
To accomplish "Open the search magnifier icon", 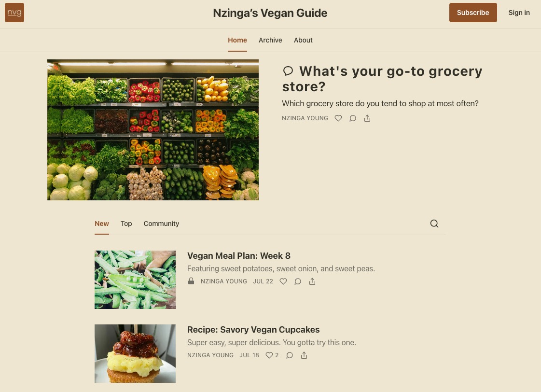I will coord(434,224).
